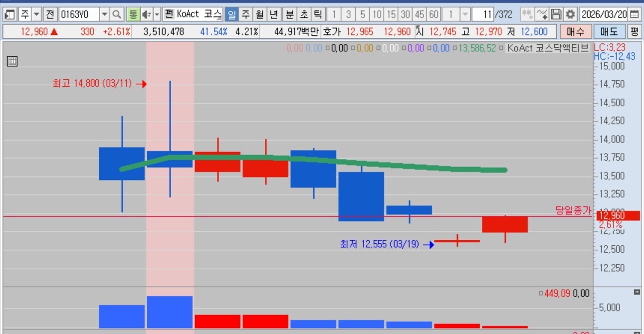Click the add indicator line icon
This screenshot has height=334, width=644.
[542, 14]
